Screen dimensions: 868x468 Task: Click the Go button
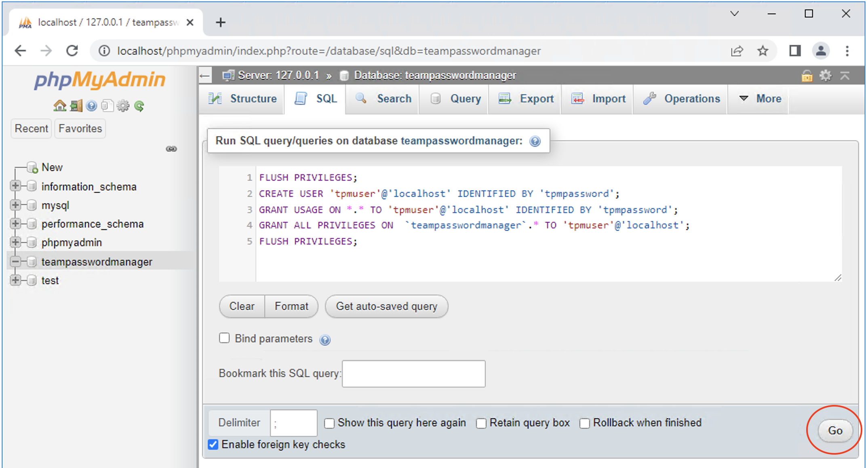coord(835,430)
